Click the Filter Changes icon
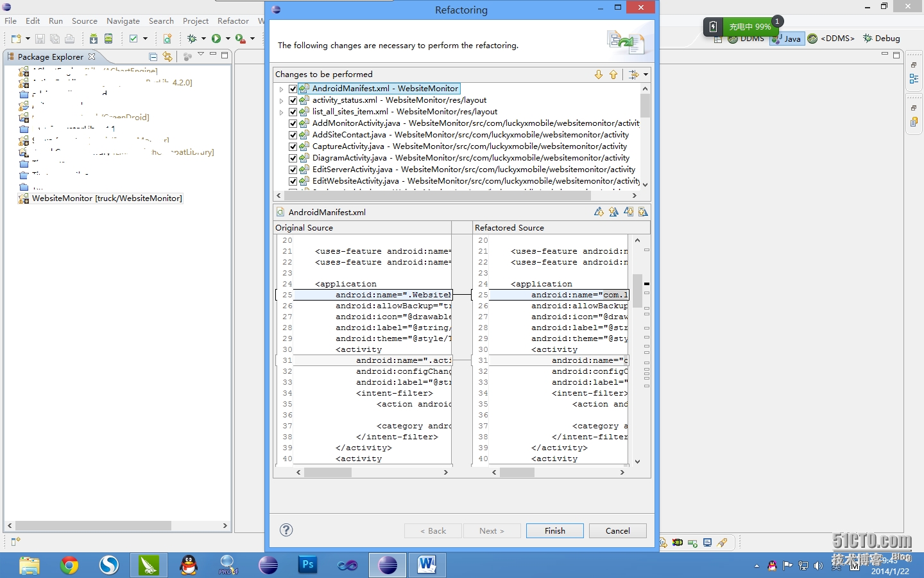 (x=634, y=74)
